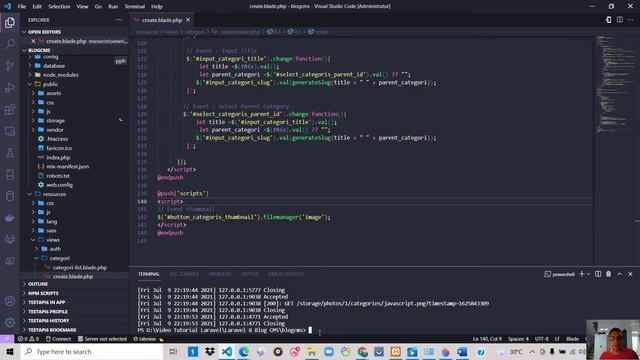Viewport: 640px width, 360px height.
Task: Click the code minimap overview
Action: 616,84
